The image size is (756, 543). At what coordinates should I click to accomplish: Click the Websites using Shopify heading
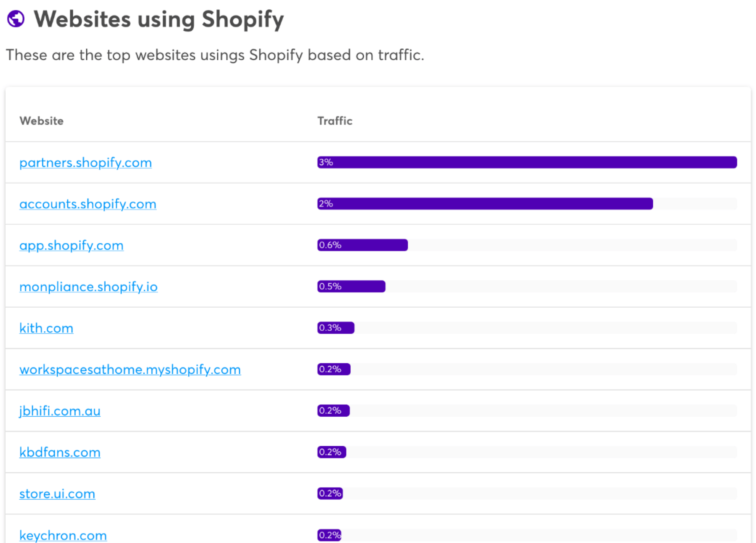pyautogui.click(x=159, y=19)
